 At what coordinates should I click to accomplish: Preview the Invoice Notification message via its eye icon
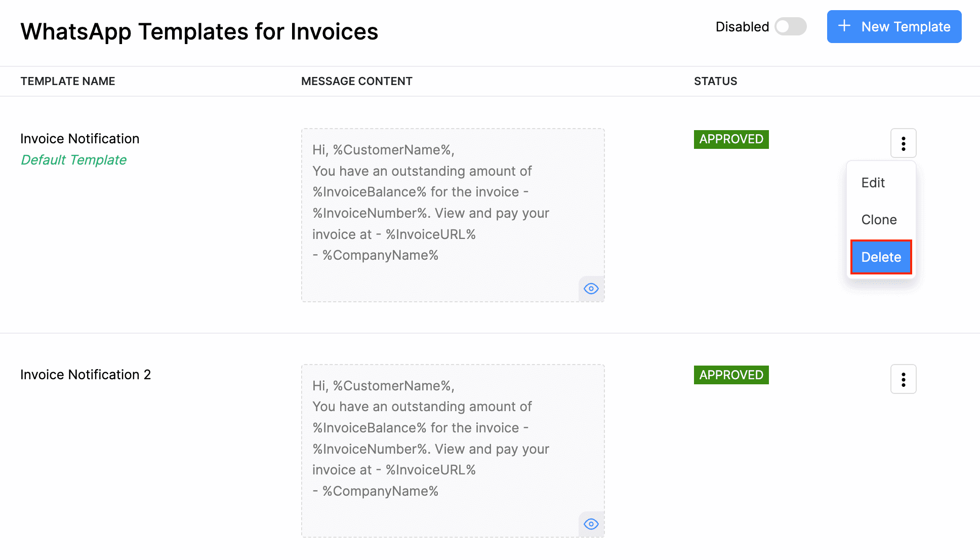pyautogui.click(x=591, y=289)
